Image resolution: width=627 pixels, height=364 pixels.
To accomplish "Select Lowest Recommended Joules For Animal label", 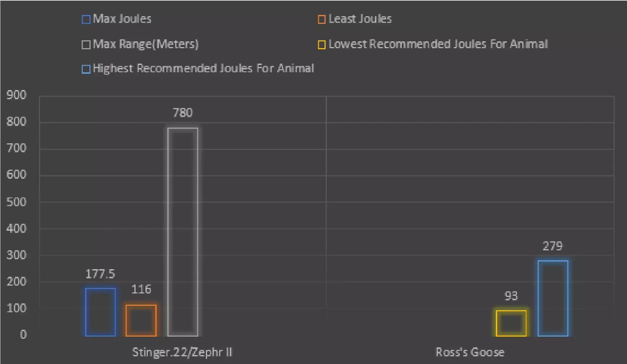I will tap(438, 44).
